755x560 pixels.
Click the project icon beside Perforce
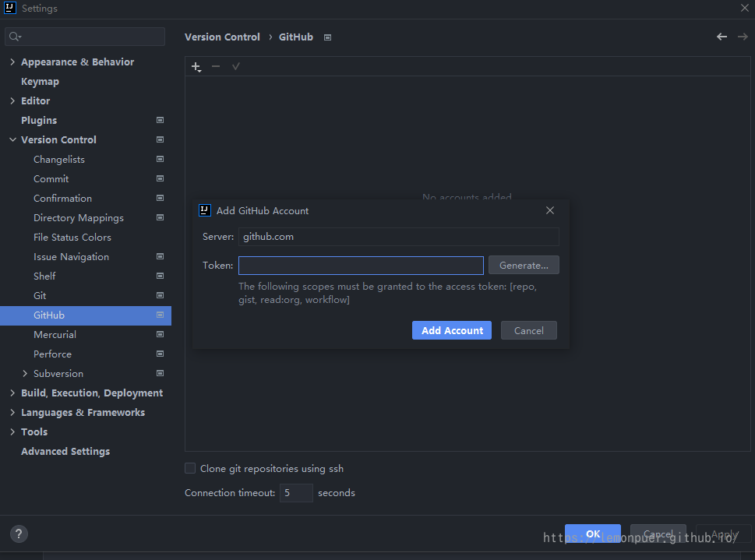pyautogui.click(x=160, y=354)
